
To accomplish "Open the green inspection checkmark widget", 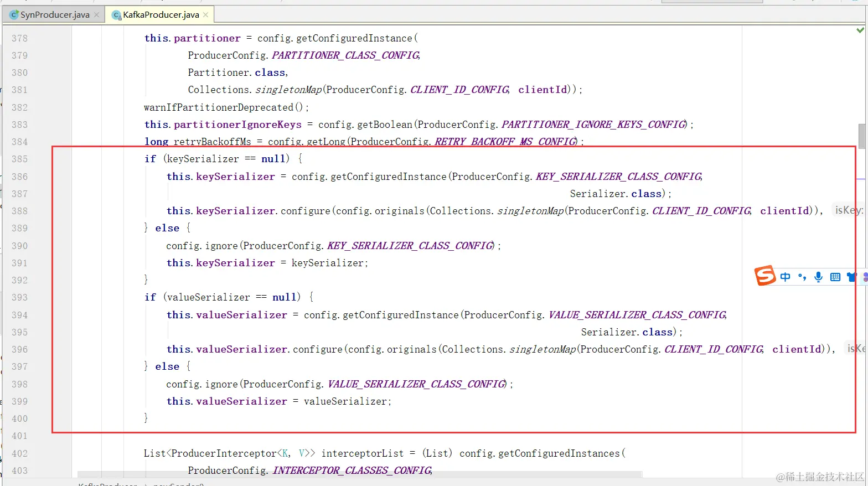I will click(x=860, y=30).
